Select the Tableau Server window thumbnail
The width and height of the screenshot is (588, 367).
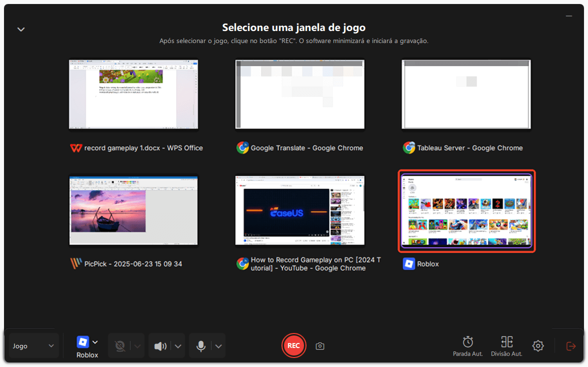[466, 94]
